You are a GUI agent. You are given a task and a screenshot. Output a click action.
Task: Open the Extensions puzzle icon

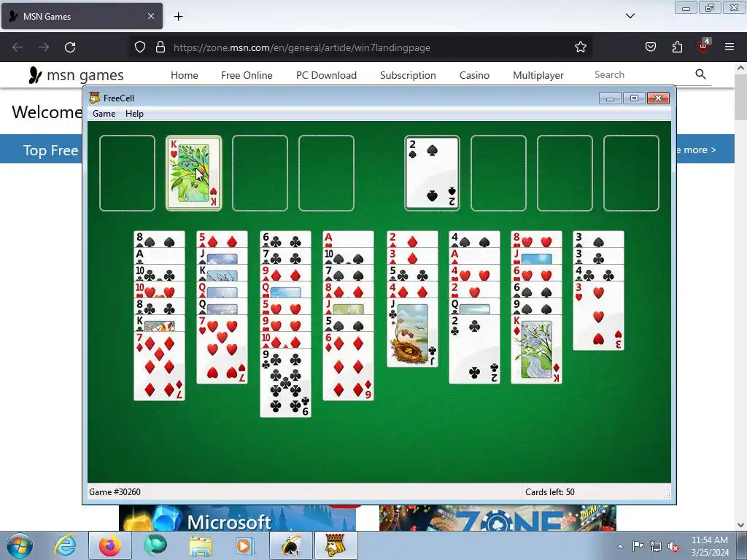(677, 47)
